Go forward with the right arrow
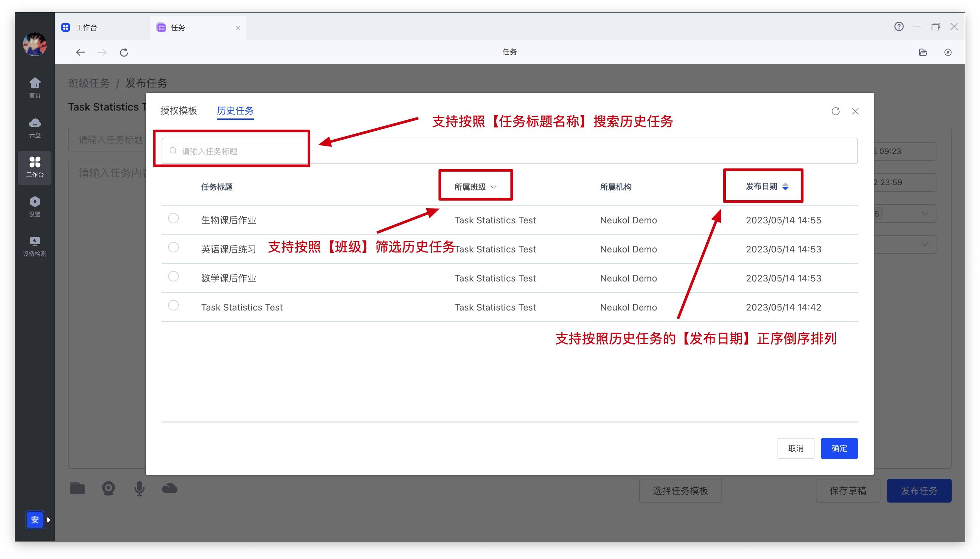 pos(102,52)
